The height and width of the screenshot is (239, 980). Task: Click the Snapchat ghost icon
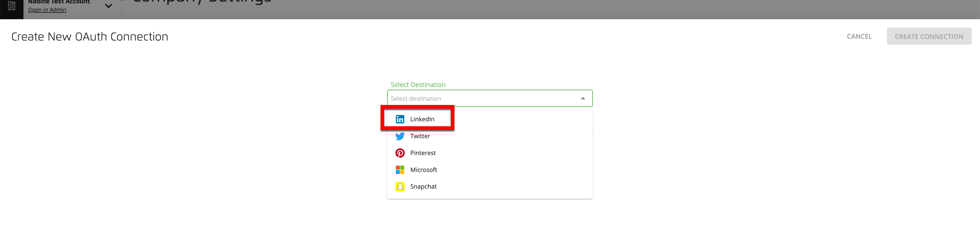pos(400,187)
